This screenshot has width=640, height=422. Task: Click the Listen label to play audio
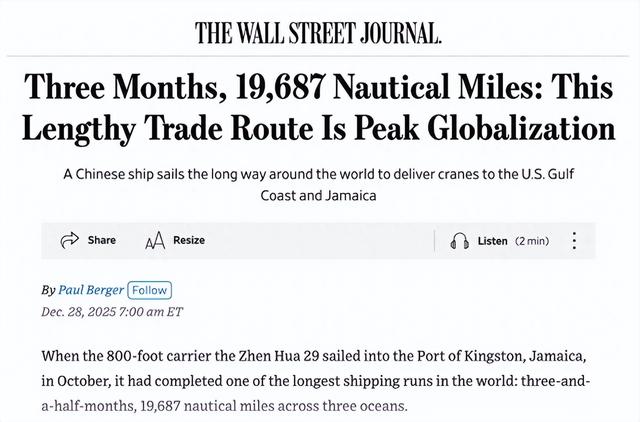click(x=493, y=241)
